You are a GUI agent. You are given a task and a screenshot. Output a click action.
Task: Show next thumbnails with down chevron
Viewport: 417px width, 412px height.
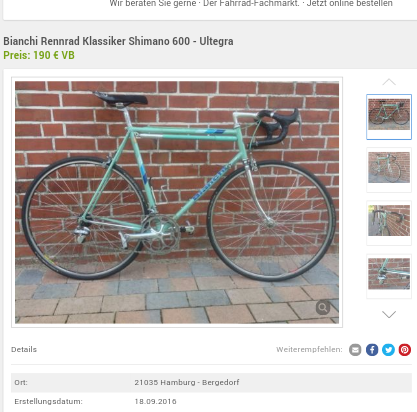point(389,314)
